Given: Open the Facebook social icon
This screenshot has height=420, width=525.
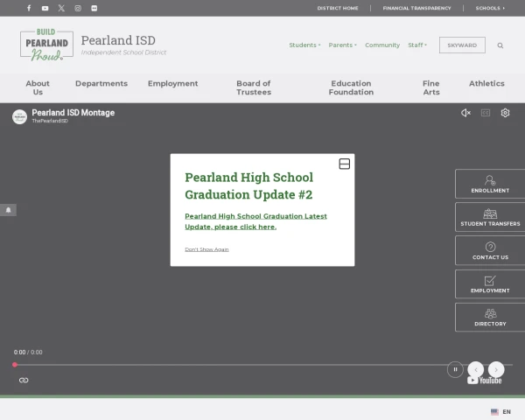Looking at the screenshot, I should [29, 8].
